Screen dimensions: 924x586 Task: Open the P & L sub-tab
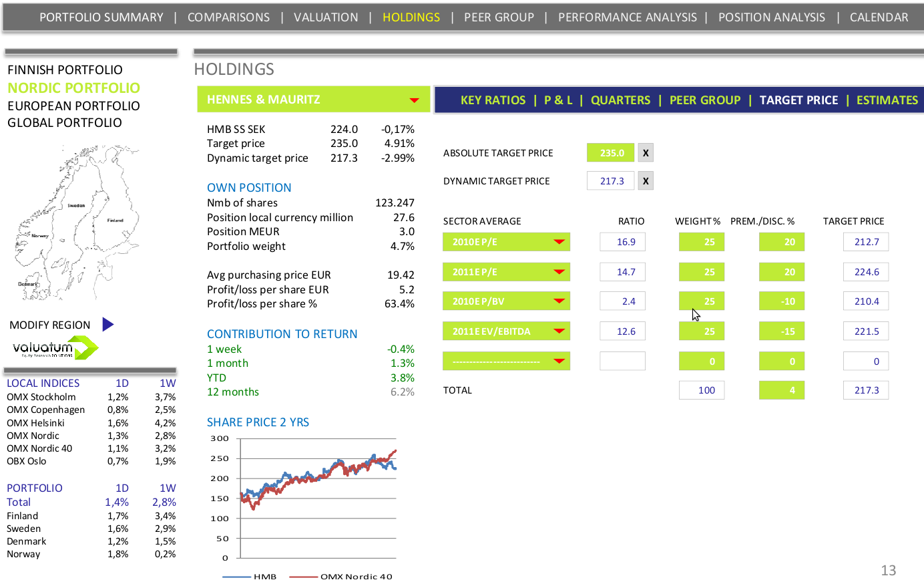point(558,100)
